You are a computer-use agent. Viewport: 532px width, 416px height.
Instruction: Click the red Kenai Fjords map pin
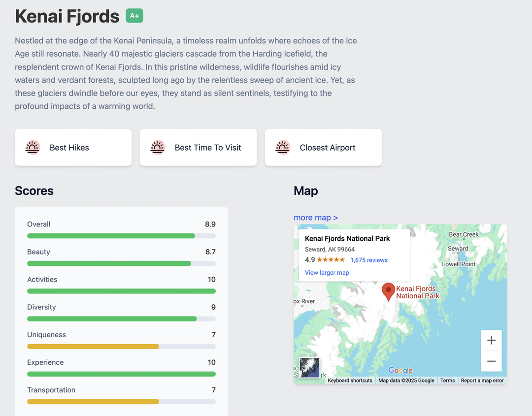coord(389,291)
